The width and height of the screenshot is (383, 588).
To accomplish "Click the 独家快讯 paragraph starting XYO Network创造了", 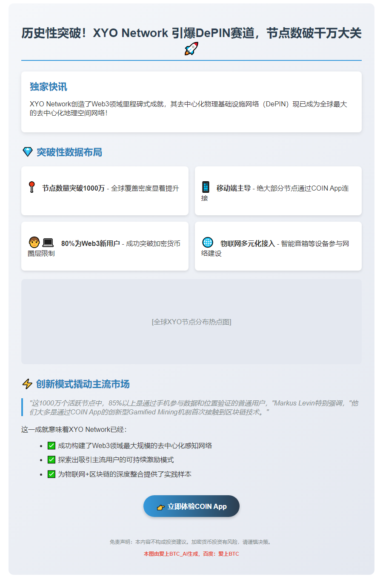I will pos(189,108).
